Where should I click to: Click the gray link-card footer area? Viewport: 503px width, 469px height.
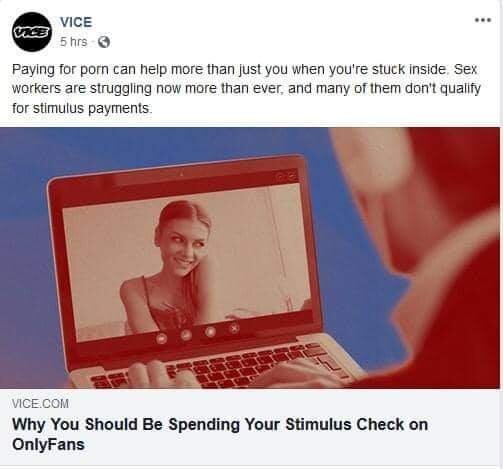250,427
